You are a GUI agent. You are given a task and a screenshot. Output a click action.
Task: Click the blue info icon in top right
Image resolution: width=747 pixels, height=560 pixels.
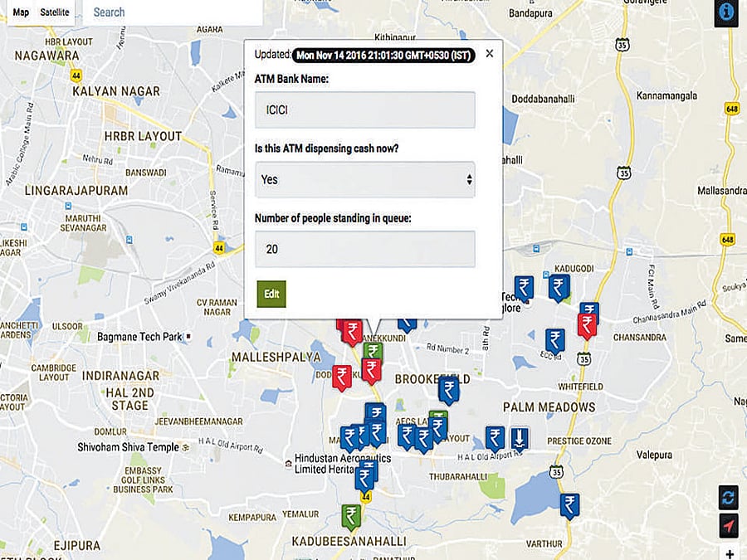[725, 11]
